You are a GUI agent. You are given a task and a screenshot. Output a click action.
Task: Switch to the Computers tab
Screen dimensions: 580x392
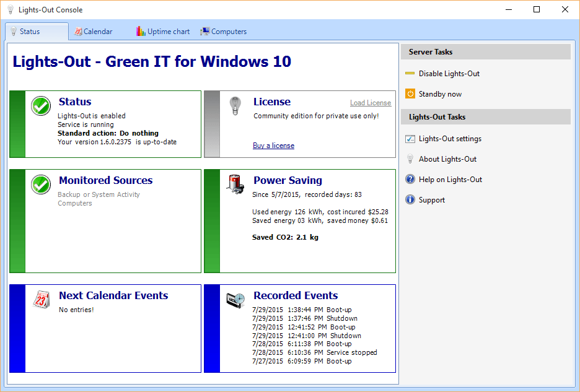(224, 32)
